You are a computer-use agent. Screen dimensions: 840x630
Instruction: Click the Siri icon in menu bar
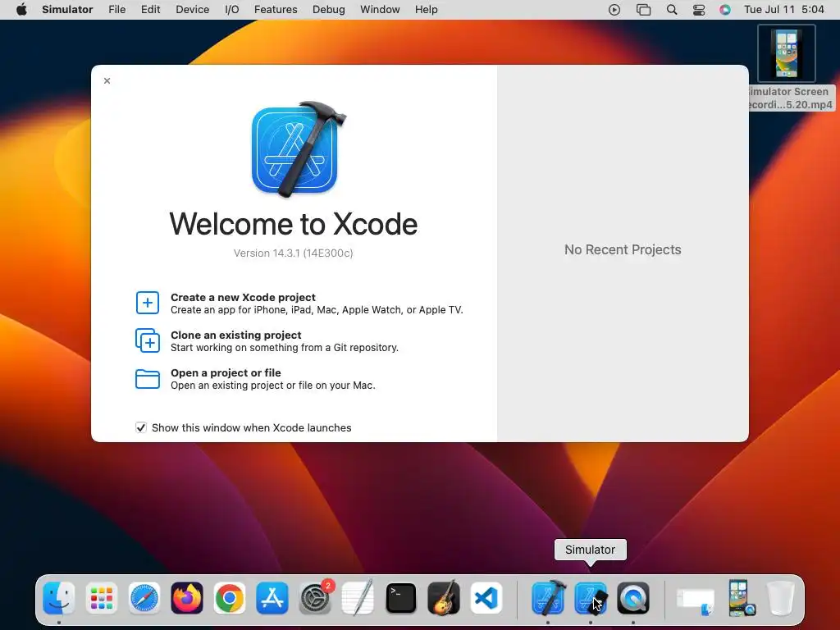[x=725, y=10]
